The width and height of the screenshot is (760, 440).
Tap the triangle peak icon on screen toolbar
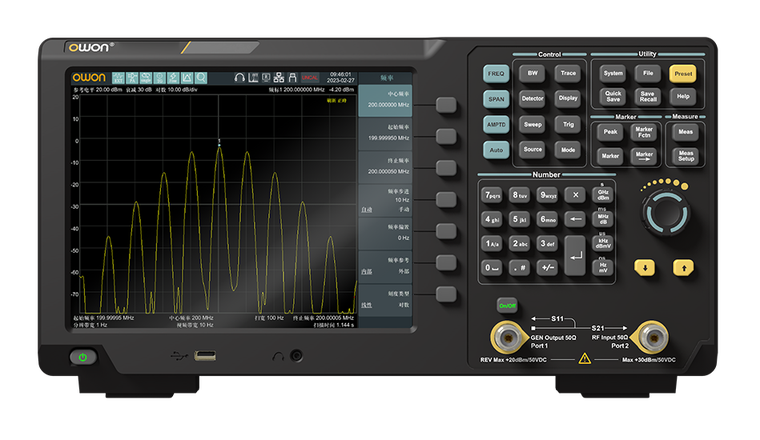coord(187,78)
